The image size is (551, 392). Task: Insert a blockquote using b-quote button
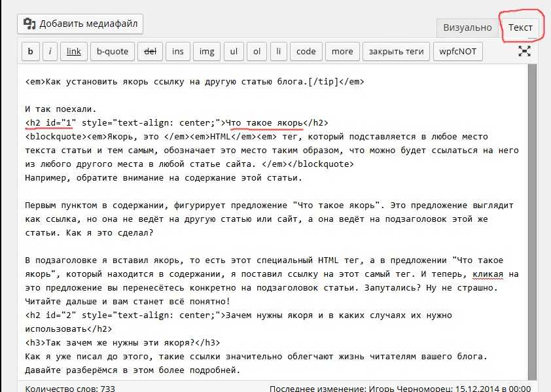[x=113, y=51]
